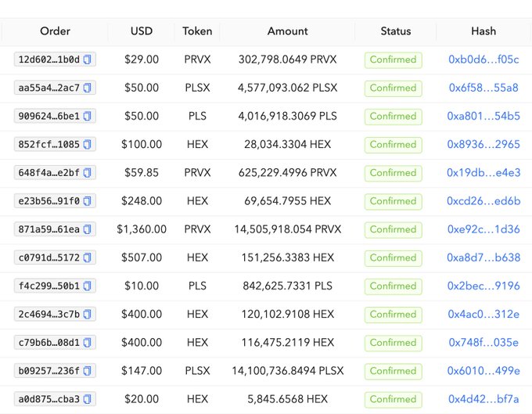532x414 pixels.
Task: Select amount 14,100,736.8494 PLSX
Action: point(287,370)
